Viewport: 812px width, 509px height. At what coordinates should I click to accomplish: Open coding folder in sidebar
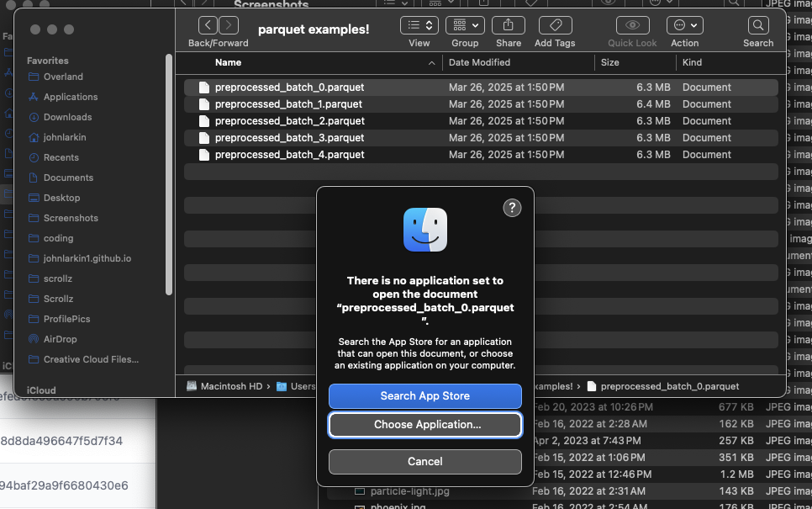[x=58, y=238]
